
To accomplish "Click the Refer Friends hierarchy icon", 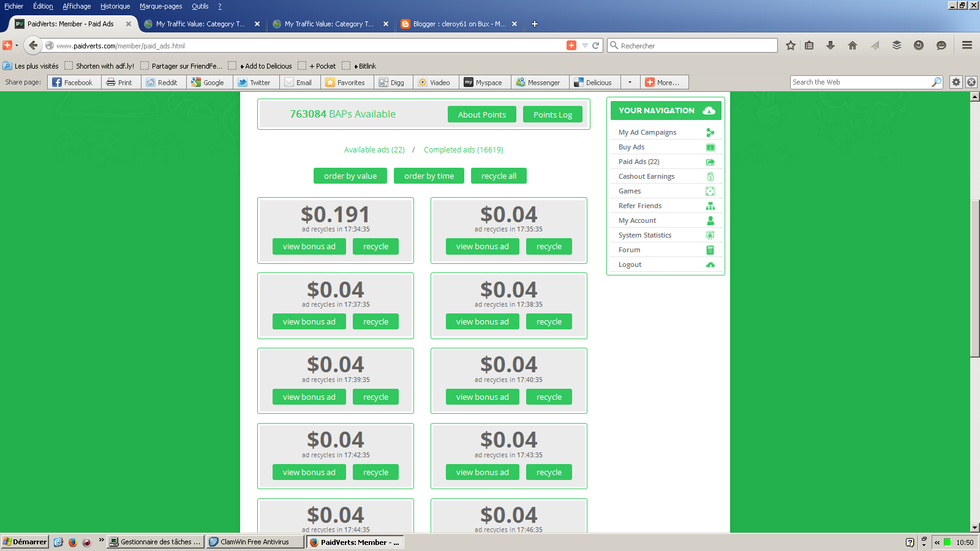I will [x=710, y=206].
